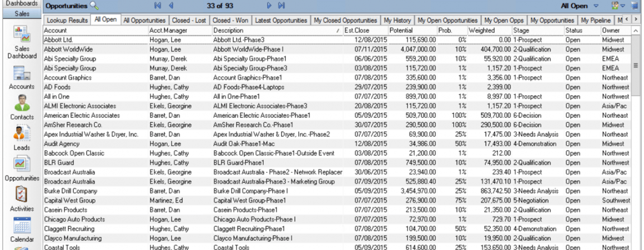Sort by Weighted column header
Screen dimensions: 644x250
[x=490, y=31]
